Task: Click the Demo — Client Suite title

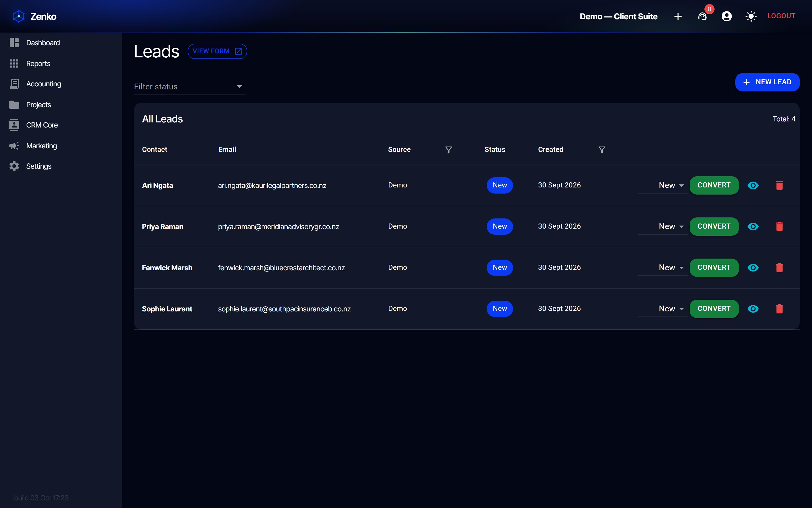Action: click(618, 17)
